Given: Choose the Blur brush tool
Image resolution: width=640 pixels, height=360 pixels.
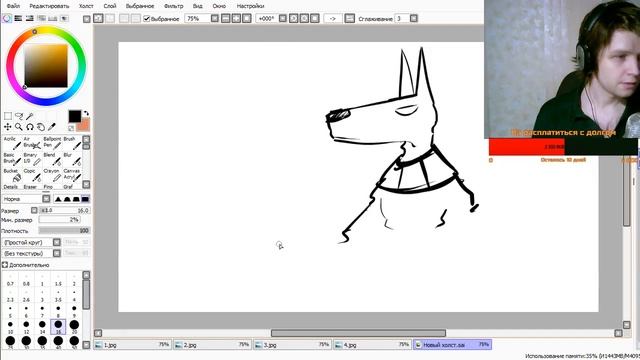Looking at the screenshot, I should [71, 159].
